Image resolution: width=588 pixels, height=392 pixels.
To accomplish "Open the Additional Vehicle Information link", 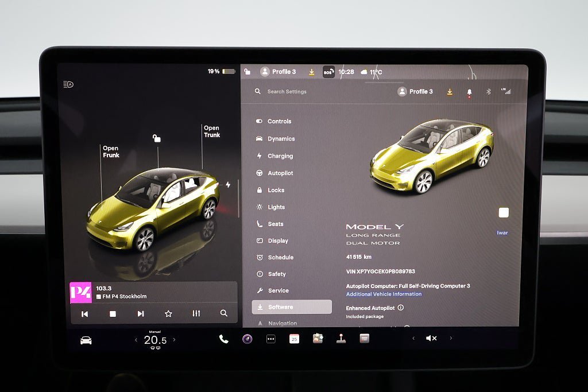I will coord(384,294).
